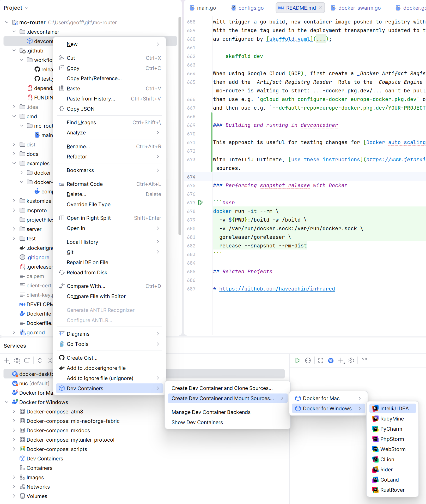
Task: Switch to main.go editor tab
Action: pyautogui.click(x=203, y=8)
